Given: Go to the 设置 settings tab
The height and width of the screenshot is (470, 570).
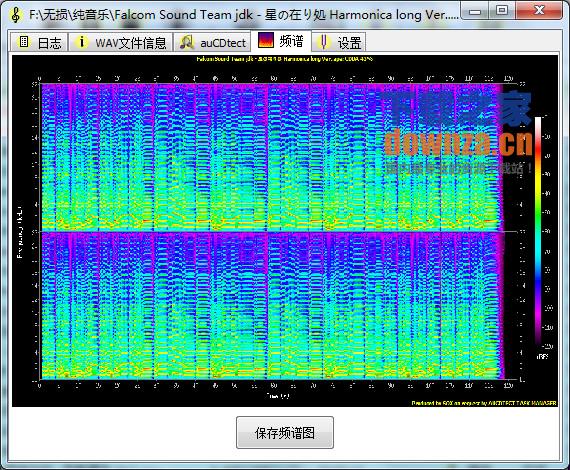Looking at the screenshot, I should click(x=339, y=42).
